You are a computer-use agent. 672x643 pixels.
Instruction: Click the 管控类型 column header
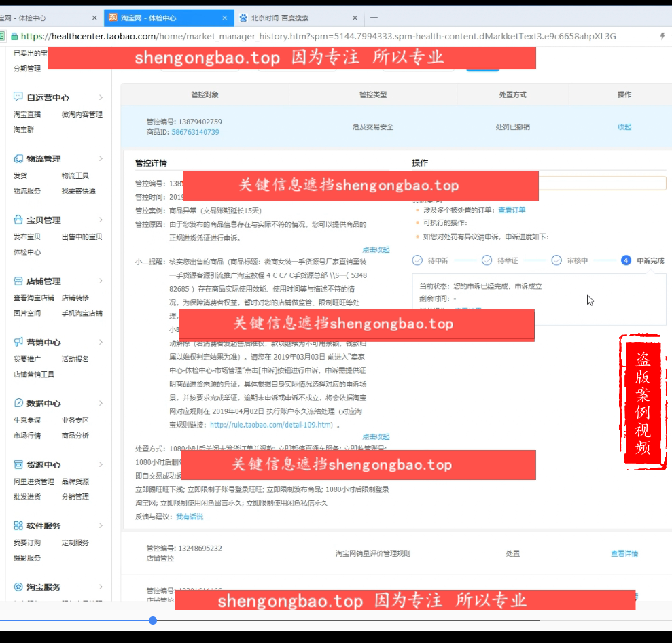click(373, 94)
